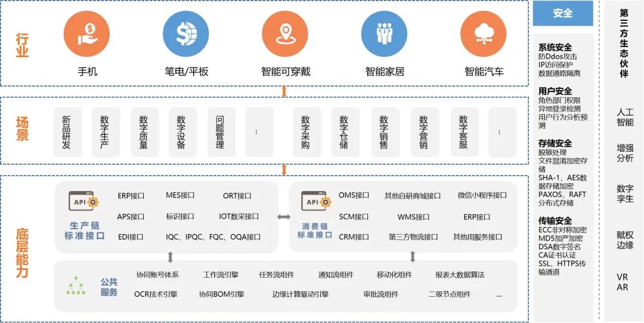Click 边缘计算驱动引擎
Screen dimensions: 644x323
click(301, 294)
